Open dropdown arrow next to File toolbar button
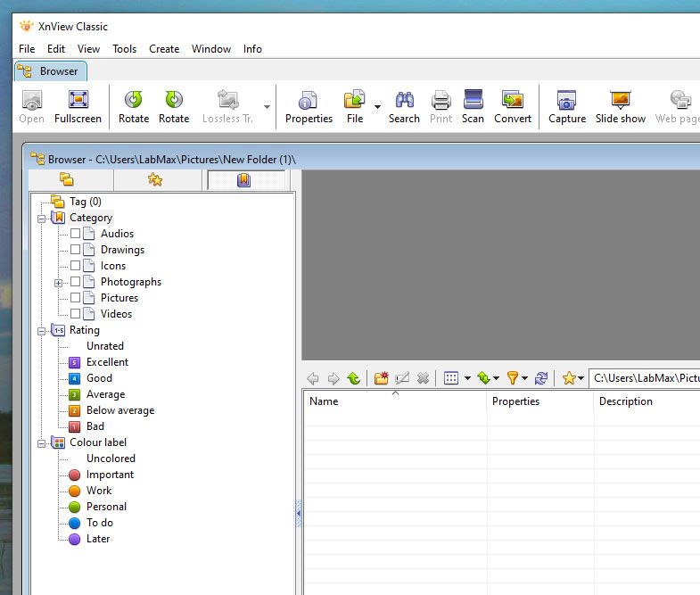Image resolution: width=700 pixels, height=595 pixels. (377, 107)
